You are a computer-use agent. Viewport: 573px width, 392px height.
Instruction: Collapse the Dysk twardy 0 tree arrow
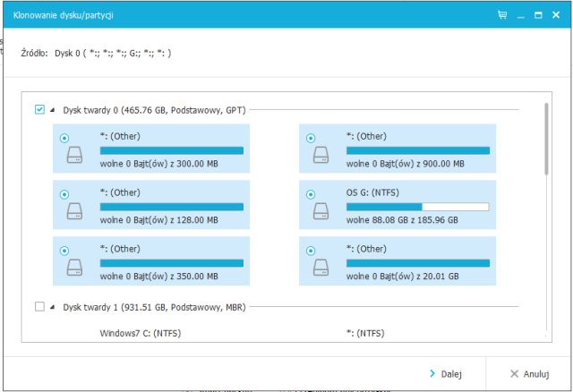click(x=53, y=110)
